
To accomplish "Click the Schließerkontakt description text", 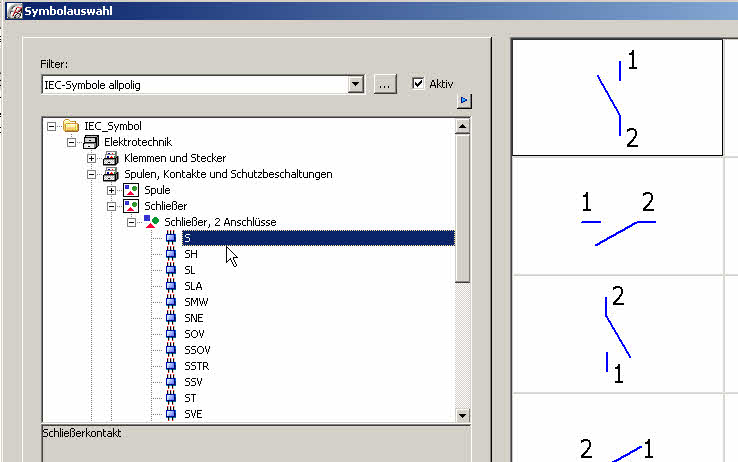I will pos(82,433).
